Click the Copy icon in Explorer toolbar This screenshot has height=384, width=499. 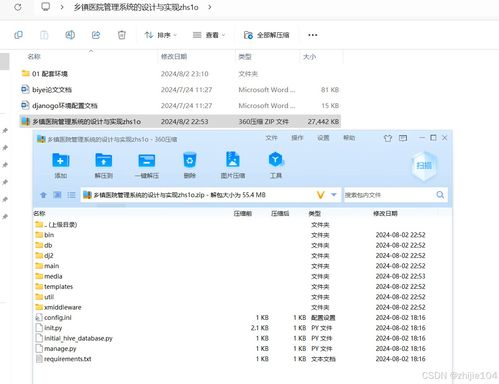19,35
